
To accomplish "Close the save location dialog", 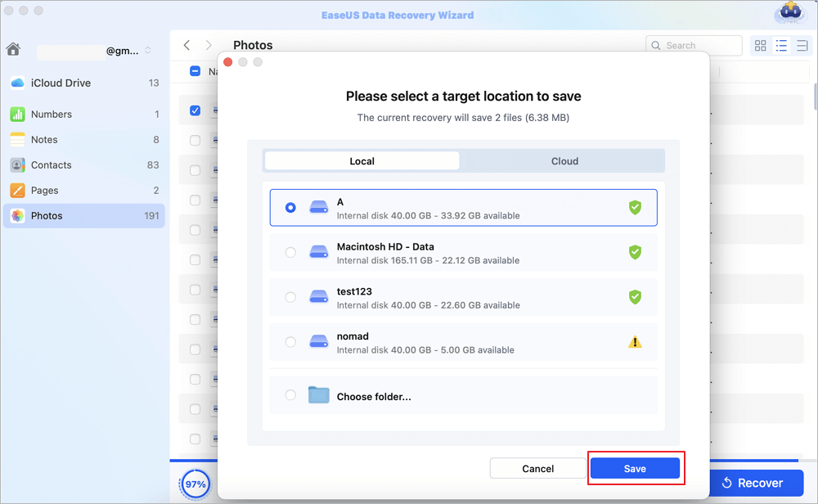I will point(228,62).
